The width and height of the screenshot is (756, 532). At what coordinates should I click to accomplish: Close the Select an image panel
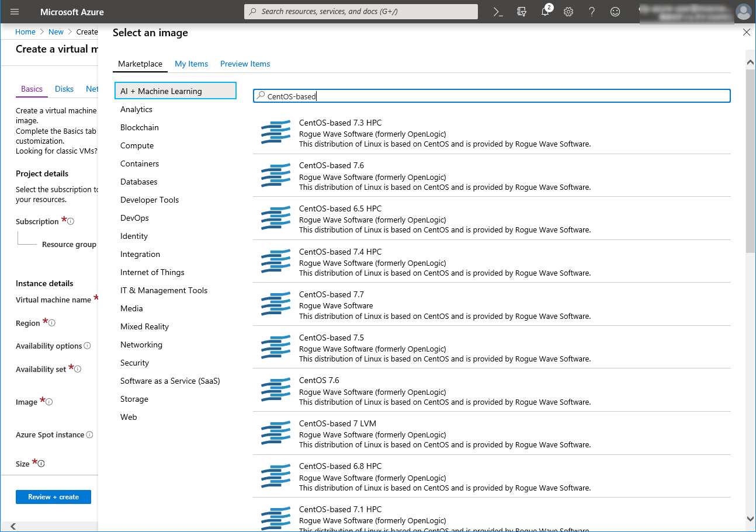[746, 33]
